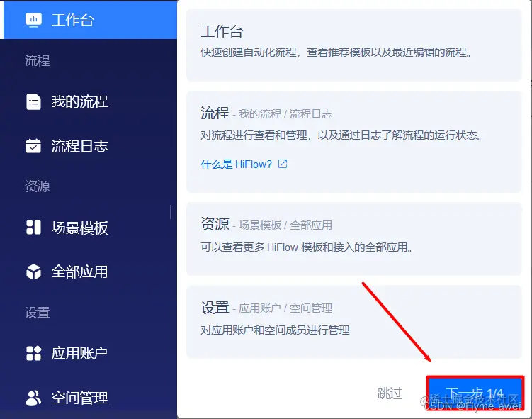This screenshot has width=532, height=419.
Task: Click the external link icon beside 什么是 HiFlow?
Action: pyautogui.click(x=283, y=164)
